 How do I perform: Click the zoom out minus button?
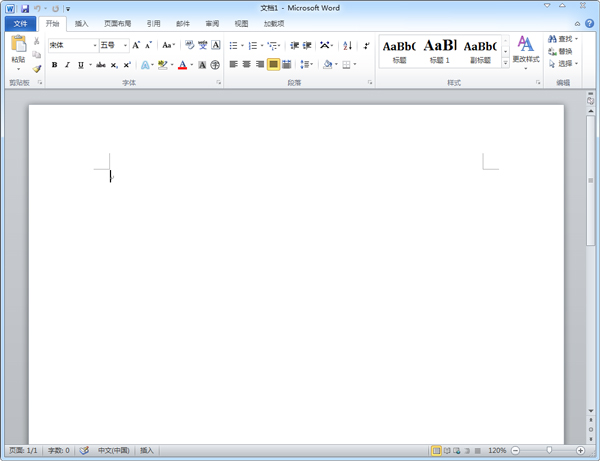pos(515,451)
